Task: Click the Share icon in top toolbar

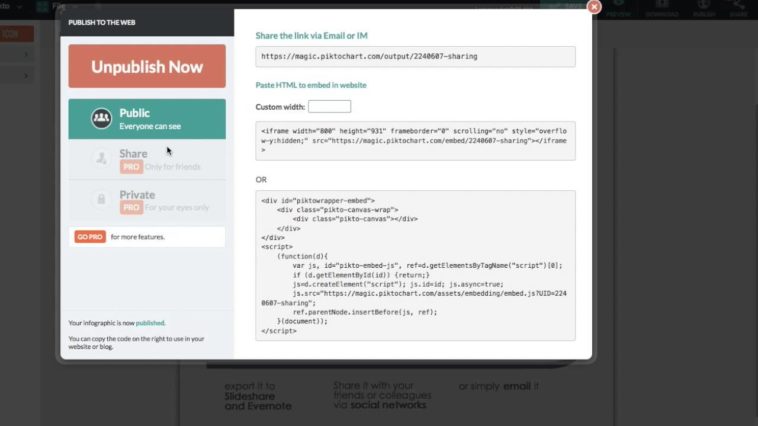Action: click(x=739, y=10)
